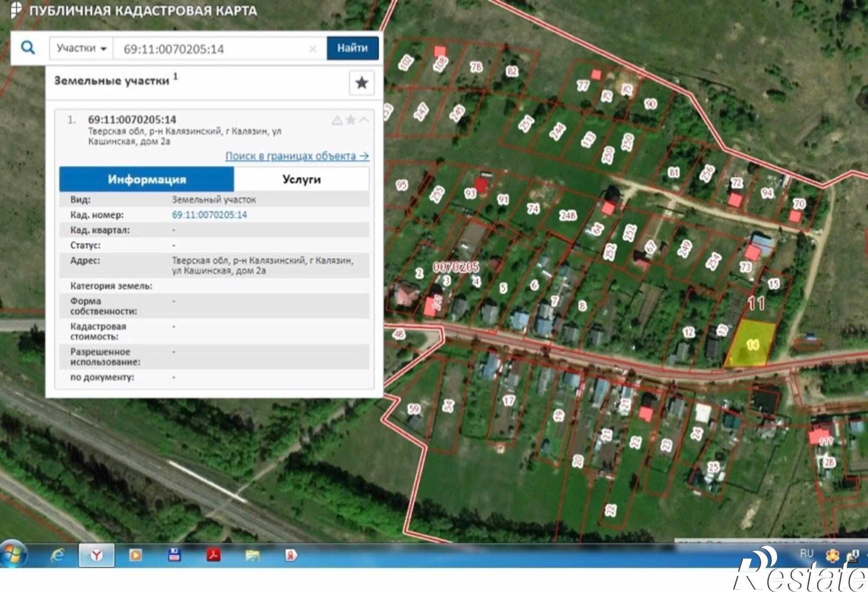The height and width of the screenshot is (592, 868).
Task: Click parcel labeled 8 on map
Action: 582,305
